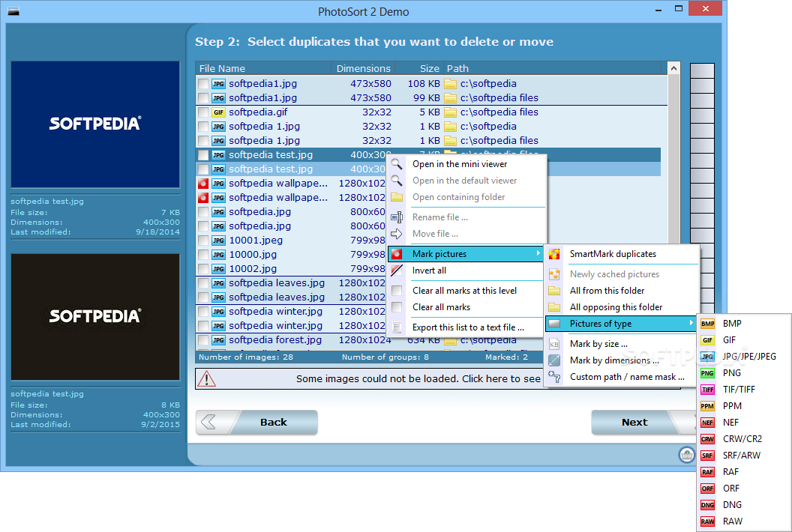Viewport: 792px width, 532px height.
Task: Choose SmartMark duplicates
Action: [x=613, y=254]
